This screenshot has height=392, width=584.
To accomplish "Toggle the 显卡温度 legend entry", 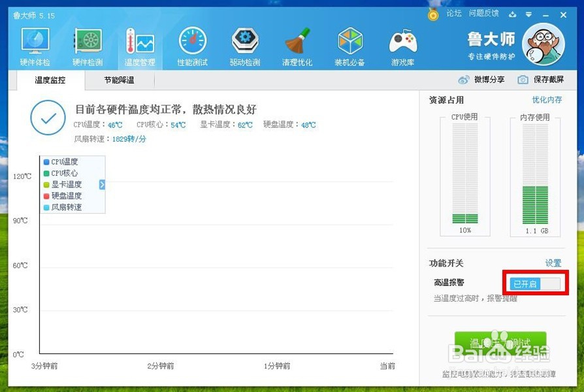I will [x=63, y=184].
